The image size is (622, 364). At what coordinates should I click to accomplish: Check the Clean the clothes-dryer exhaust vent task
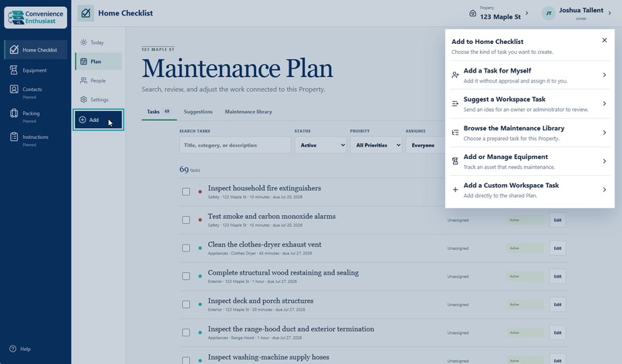point(186,248)
